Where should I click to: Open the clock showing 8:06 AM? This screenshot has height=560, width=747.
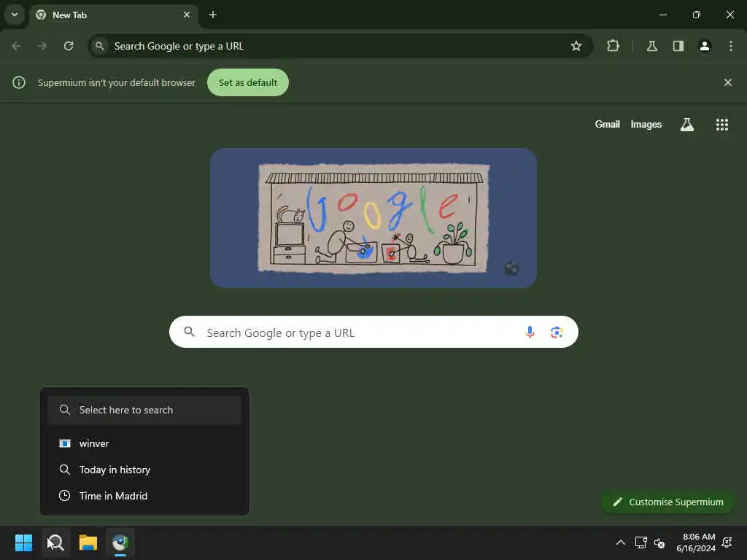click(x=696, y=542)
